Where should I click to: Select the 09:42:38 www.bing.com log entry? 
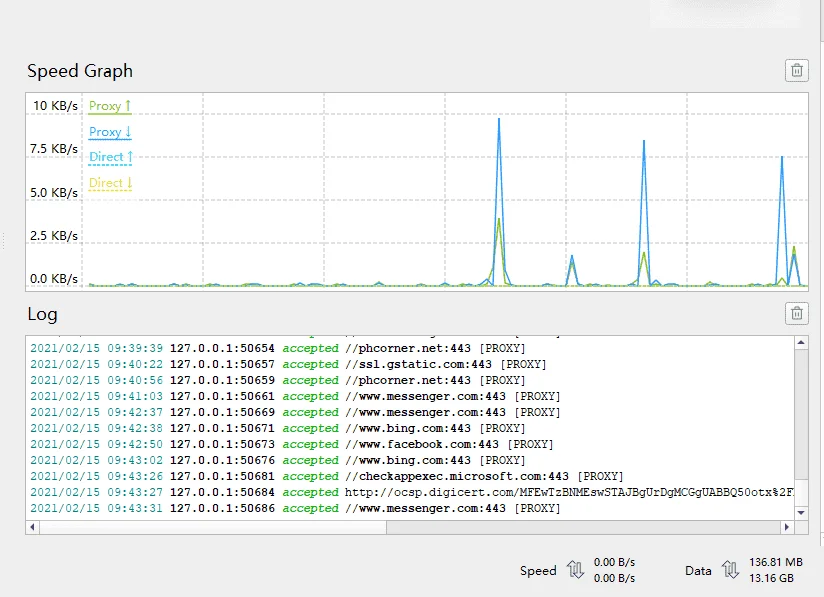pos(277,428)
